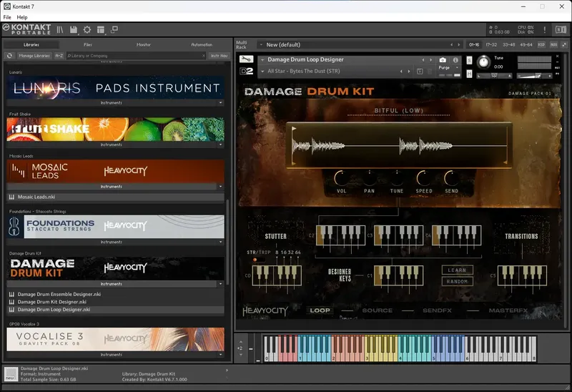Remove instrument with the X button
Image resolution: width=572 pixels, height=392 pixels.
click(557, 57)
